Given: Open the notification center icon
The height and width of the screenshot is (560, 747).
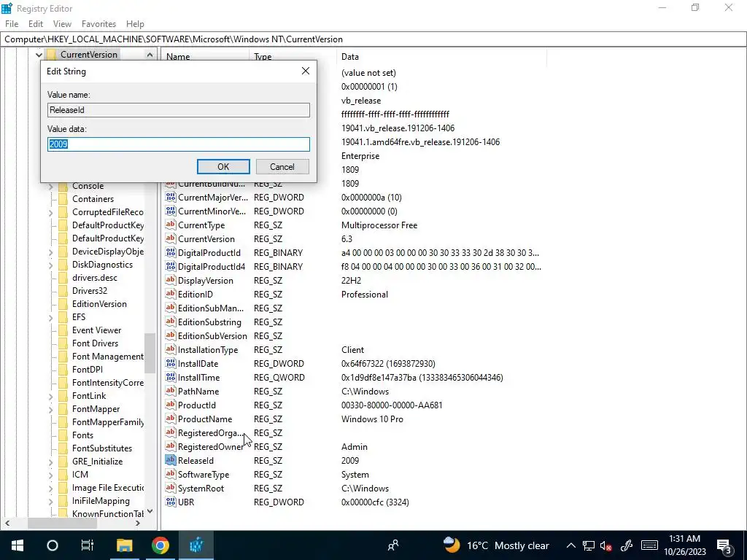Looking at the screenshot, I should coord(724,545).
